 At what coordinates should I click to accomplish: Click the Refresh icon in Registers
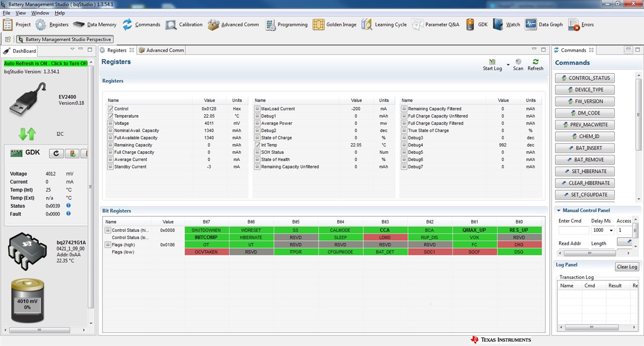(535, 62)
